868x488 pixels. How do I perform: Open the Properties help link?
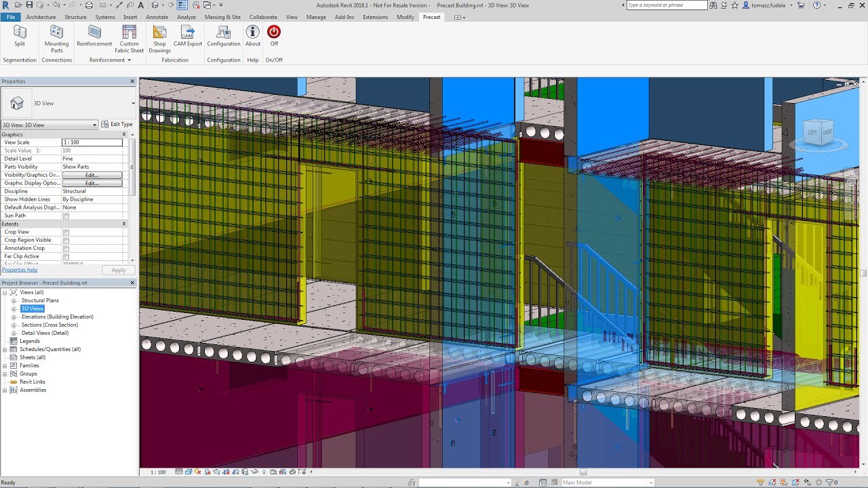(20, 269)
